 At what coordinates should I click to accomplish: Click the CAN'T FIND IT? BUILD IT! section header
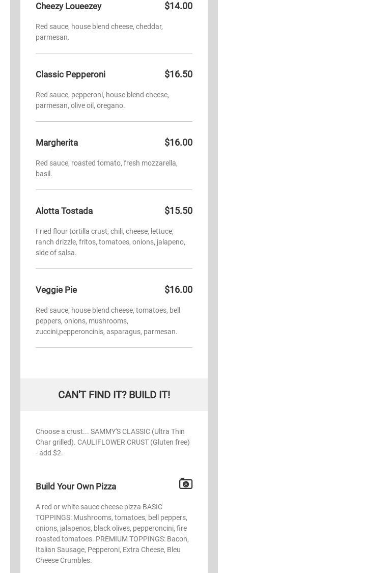pos(114,395)
